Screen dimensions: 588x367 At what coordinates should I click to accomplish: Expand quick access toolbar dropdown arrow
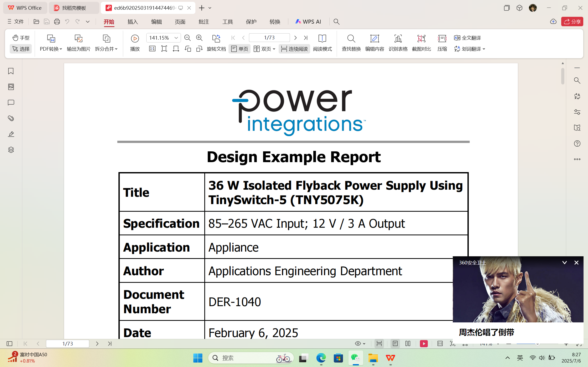coord(87,22)
